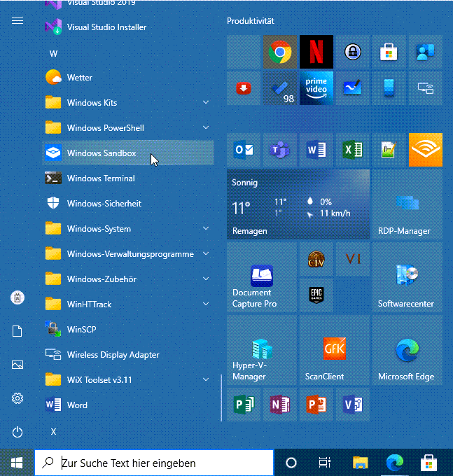Open the OneNote tile
The image size is (453, 476).
280,405
